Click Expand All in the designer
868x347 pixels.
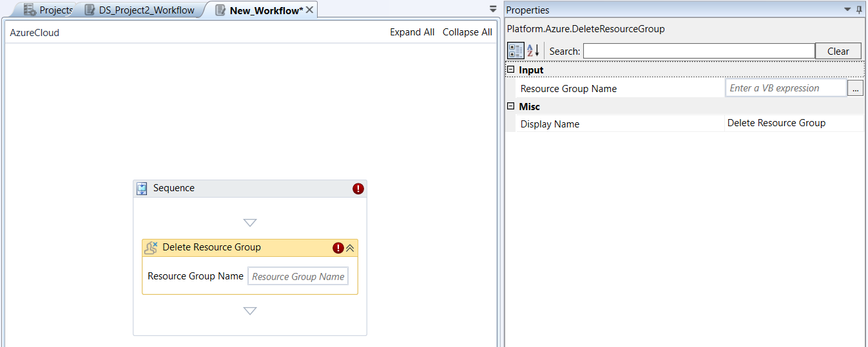point(412,32)
